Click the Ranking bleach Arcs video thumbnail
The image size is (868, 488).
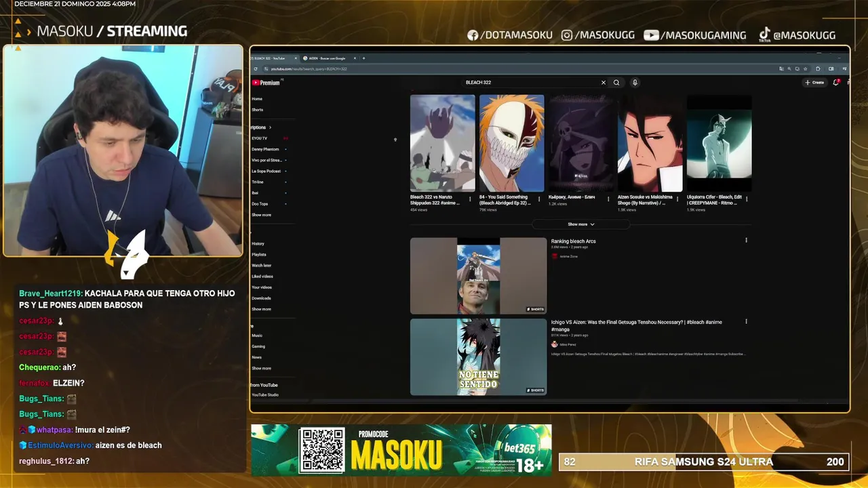click(478, 275)
